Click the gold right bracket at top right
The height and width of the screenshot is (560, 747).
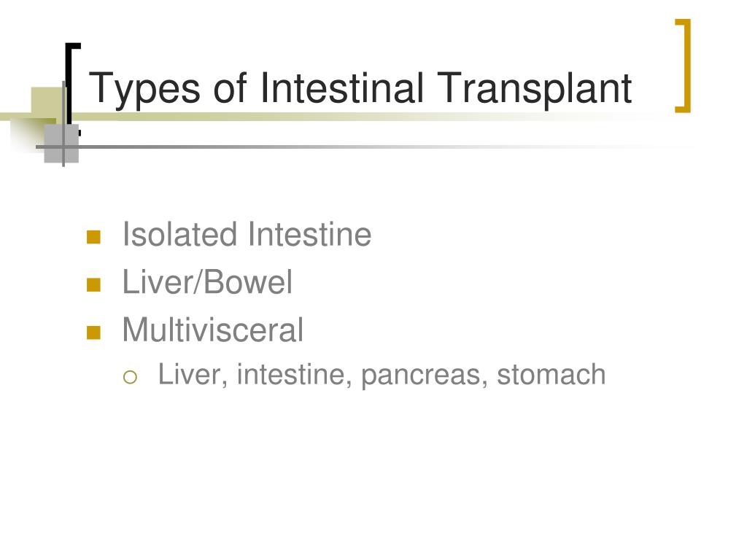(684, 66)
